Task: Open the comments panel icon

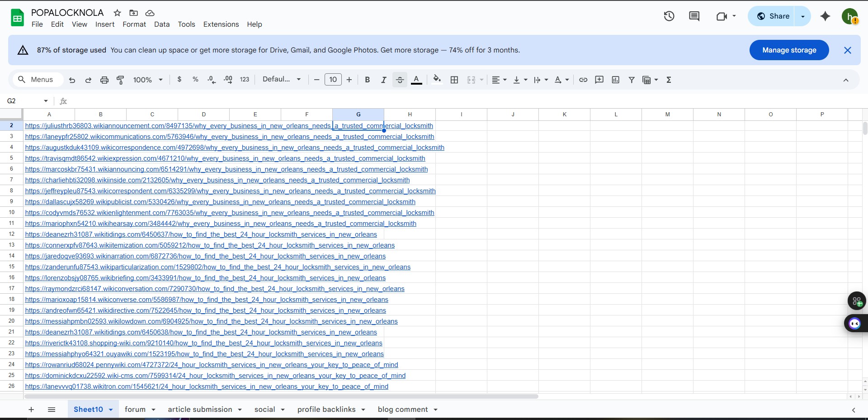Action: click(694, 16)
